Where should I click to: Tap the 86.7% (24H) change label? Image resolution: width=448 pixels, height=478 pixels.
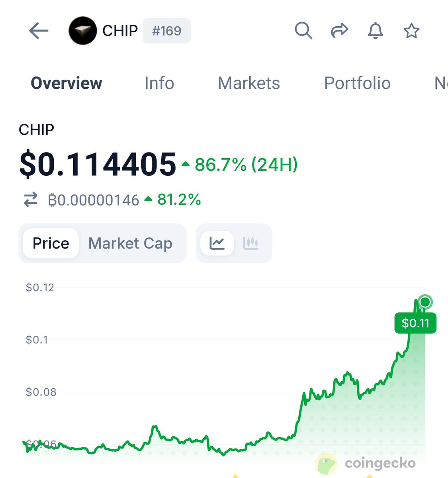click(x=246, y=165)
